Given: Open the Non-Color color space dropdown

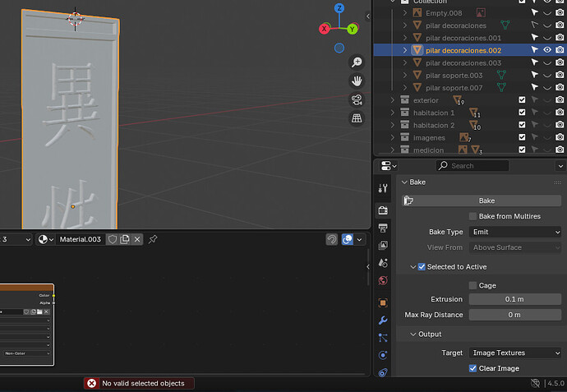Looking at the screenshot, I should pyautogui.click(x=26, y=353).
